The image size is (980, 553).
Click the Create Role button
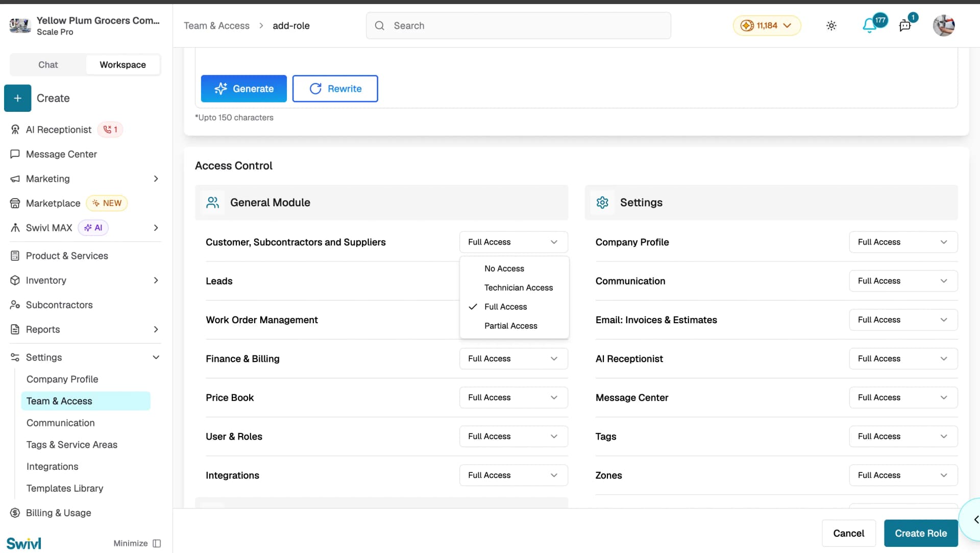[x=921, y=533]
